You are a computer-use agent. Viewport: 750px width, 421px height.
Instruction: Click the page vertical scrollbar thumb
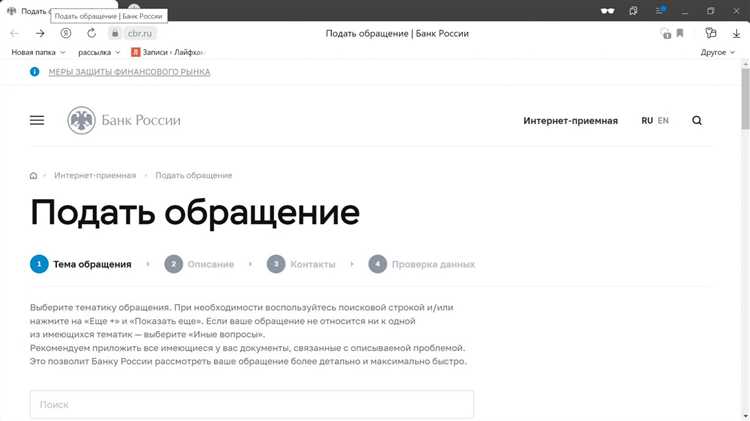[x=745, y=99]
